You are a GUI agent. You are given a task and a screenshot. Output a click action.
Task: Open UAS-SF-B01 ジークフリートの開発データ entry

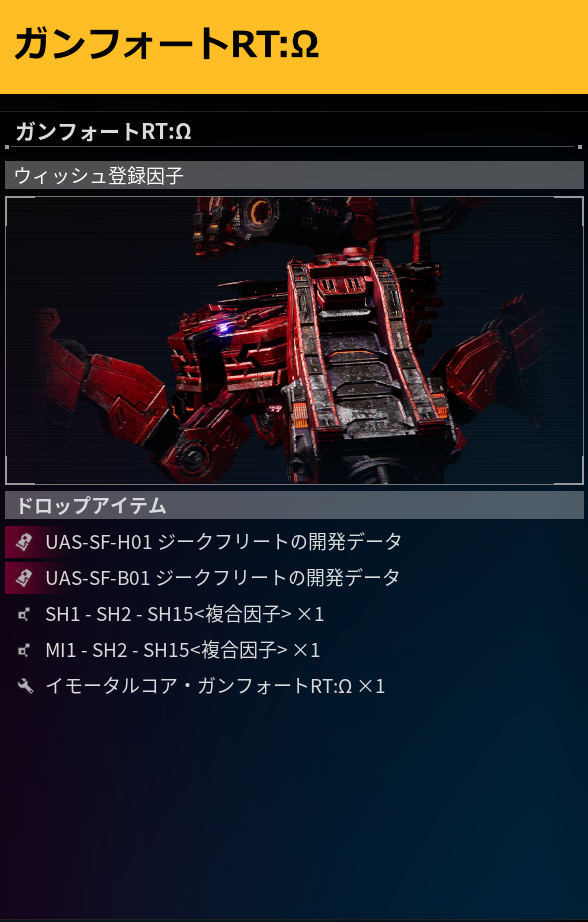pos(224,578)
